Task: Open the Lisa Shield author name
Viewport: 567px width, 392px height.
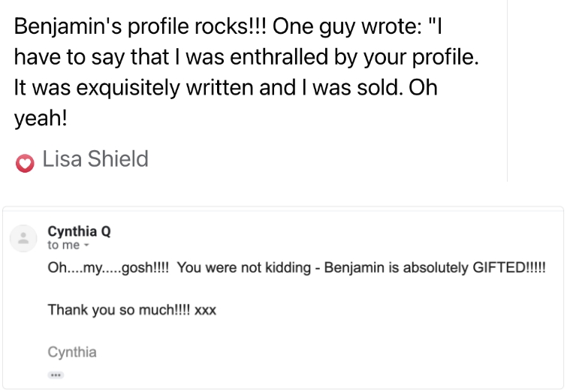Action: click(95, 158)
